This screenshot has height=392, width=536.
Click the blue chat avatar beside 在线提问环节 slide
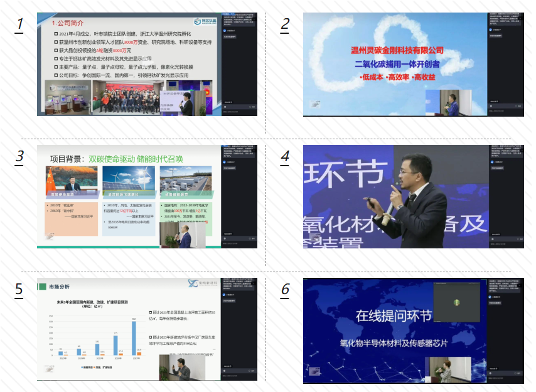(x=491, y=297)
